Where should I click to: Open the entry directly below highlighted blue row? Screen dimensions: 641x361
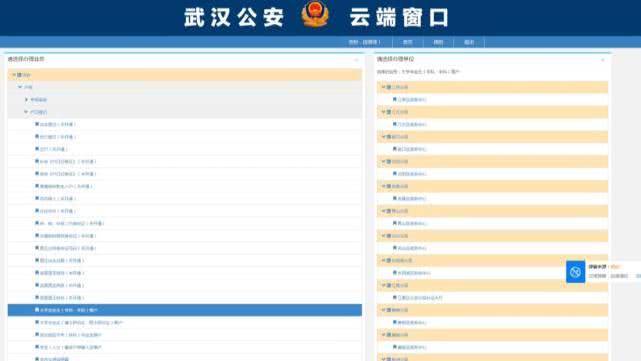pos(81,323)
